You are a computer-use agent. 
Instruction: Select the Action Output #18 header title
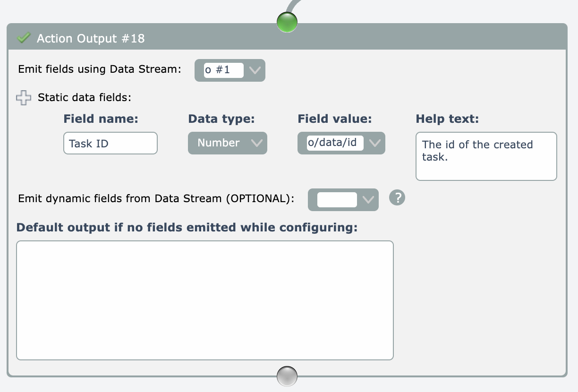[x=91, y=38]
